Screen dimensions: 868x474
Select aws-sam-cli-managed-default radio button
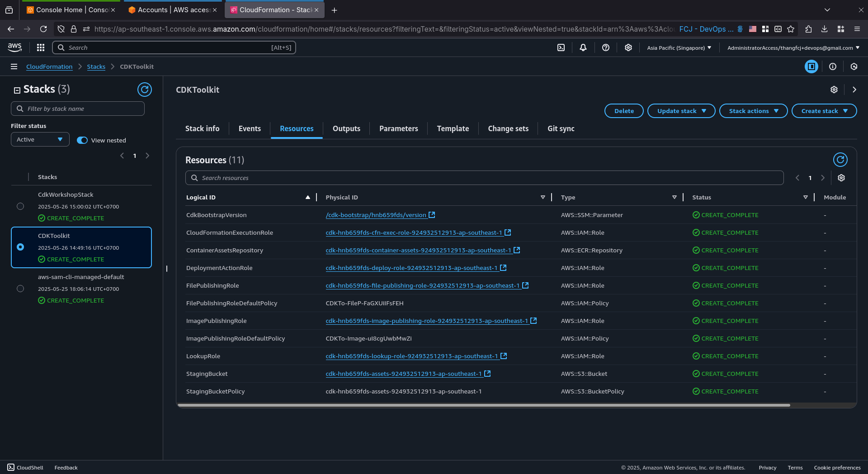[x=20, y=289]
